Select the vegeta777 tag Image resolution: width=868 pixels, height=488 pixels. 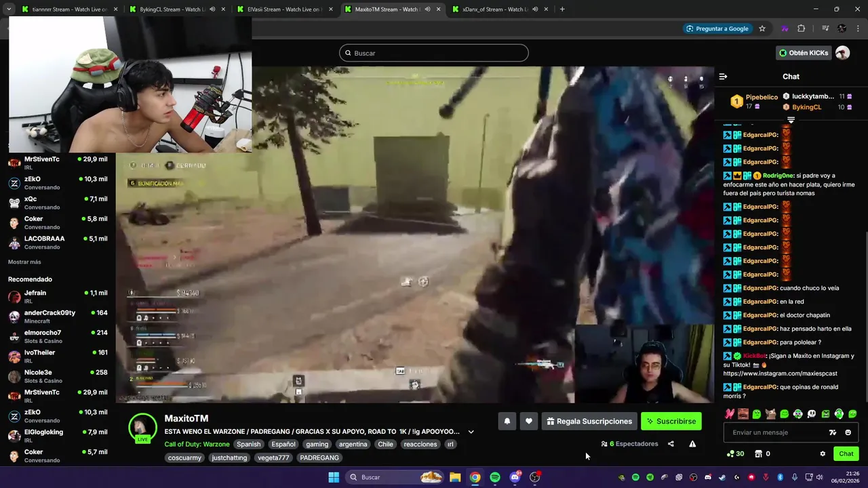tap(273, 457)
